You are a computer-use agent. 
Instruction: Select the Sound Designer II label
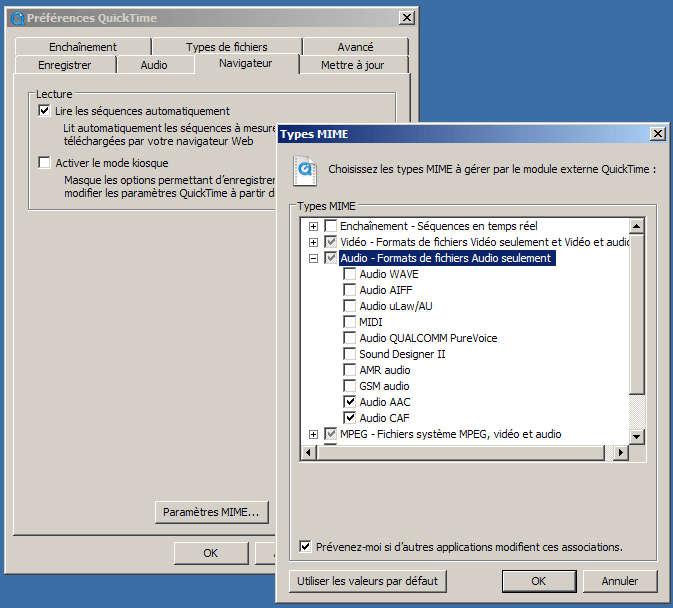(x=402, y=354)
